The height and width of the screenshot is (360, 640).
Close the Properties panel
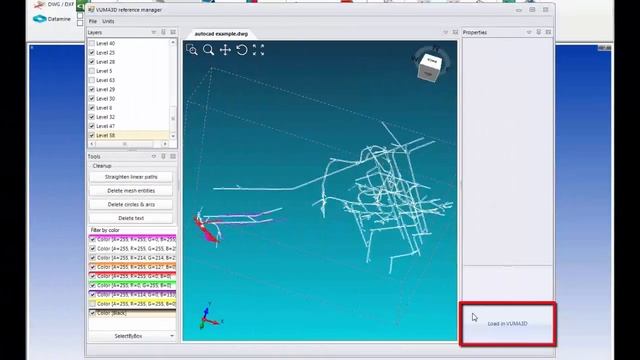coord(549,32)
